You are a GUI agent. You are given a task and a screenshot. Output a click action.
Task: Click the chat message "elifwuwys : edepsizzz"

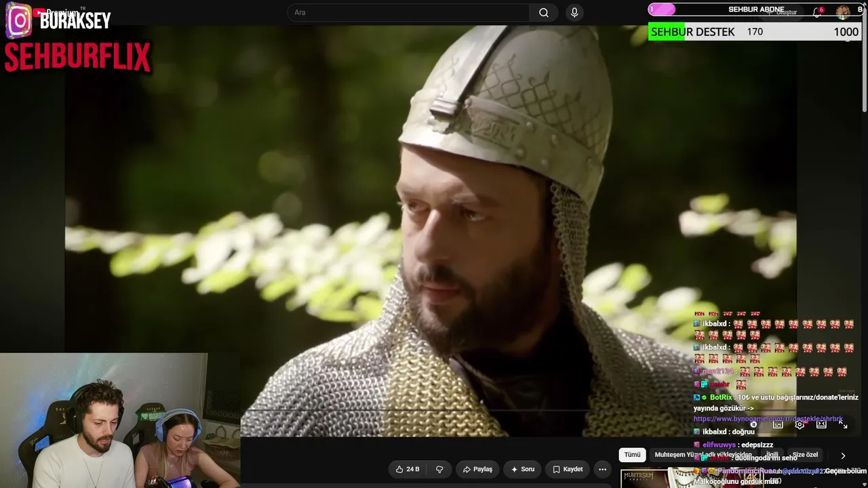click(733, 445)
